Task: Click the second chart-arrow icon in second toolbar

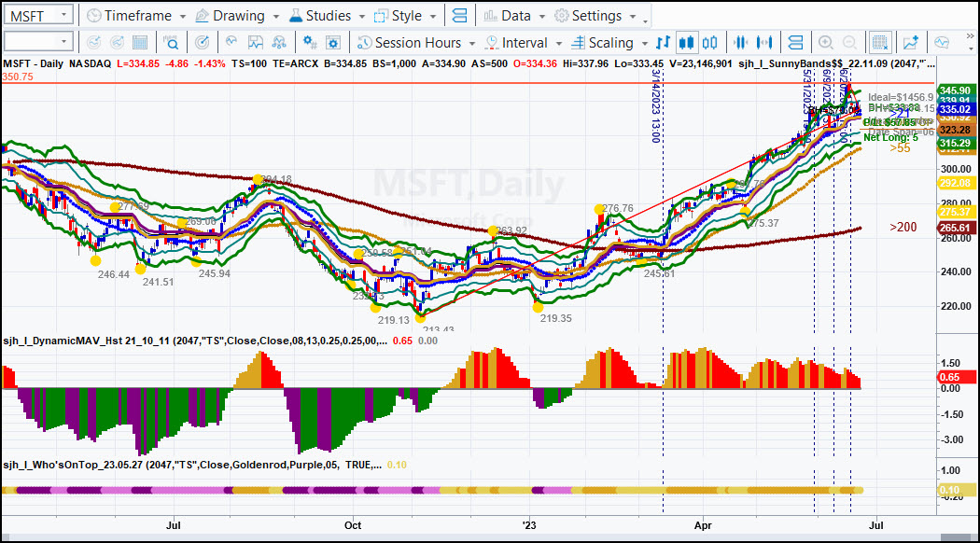Action: tap(117, 43)
